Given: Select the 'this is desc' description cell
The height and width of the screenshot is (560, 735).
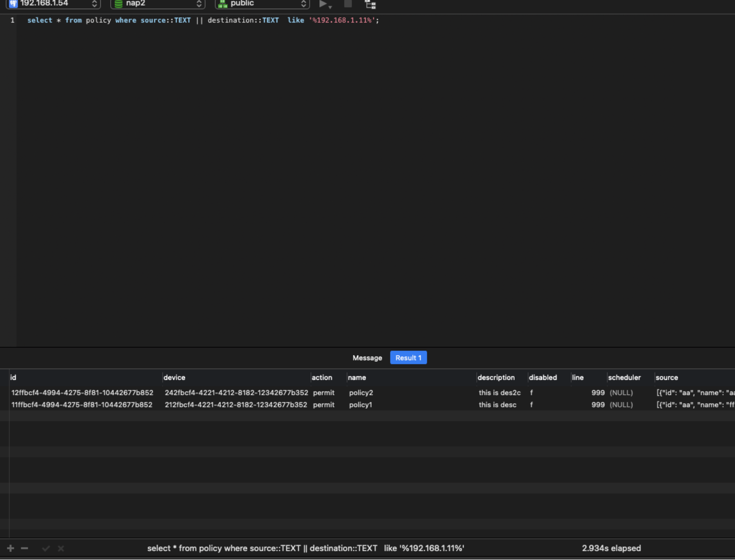Looking at the screenshot, I should [497, 405].
